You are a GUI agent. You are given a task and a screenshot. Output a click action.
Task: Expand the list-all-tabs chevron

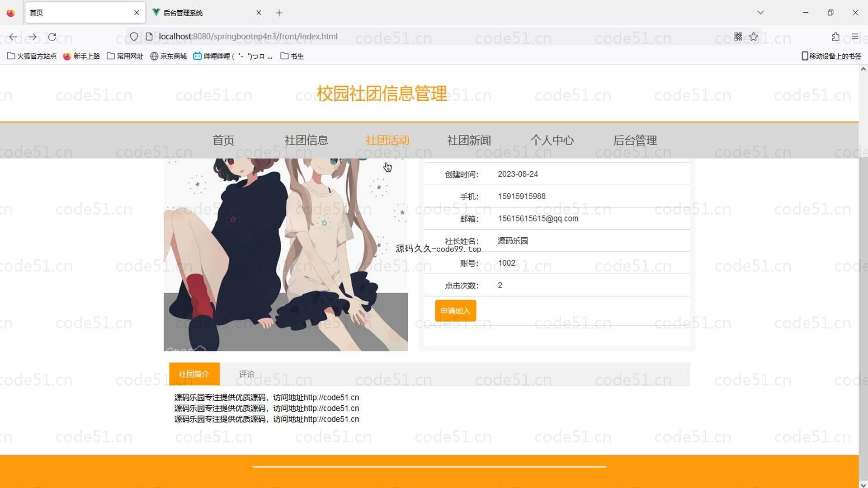pyautogui.click(x=760, y=13)
